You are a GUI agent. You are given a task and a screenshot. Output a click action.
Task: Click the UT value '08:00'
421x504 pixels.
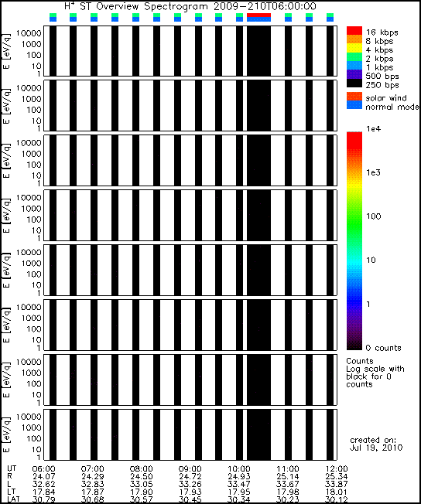pyautogui.click(x=142, y=469)
